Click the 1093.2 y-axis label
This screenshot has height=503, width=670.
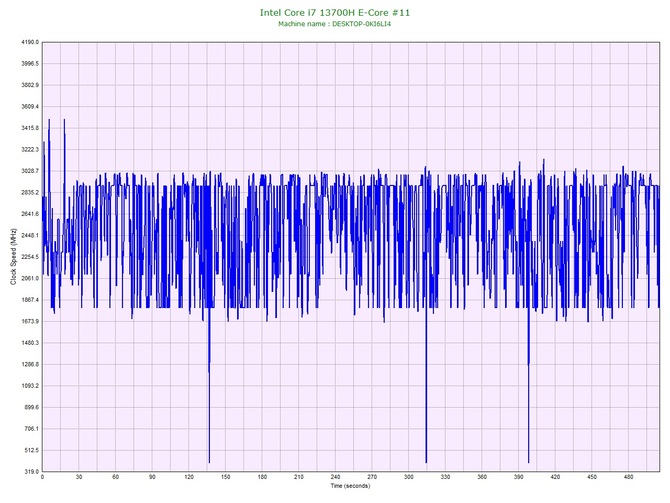[x=30, y=386]
